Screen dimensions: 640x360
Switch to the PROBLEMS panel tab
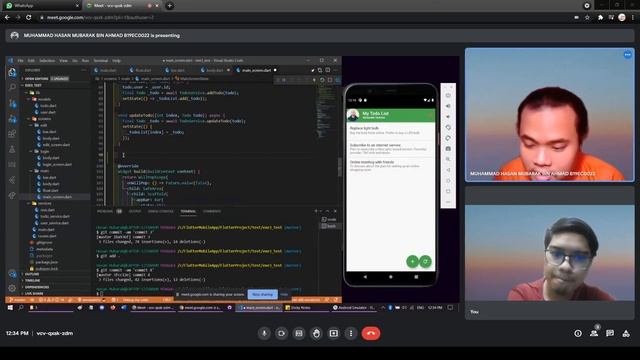click(x=105, y=211)
